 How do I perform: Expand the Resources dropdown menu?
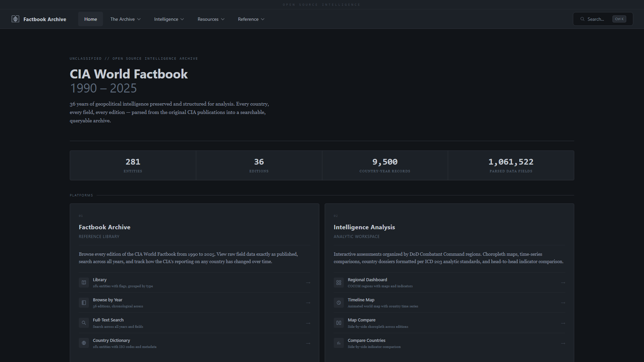point(211,19)
